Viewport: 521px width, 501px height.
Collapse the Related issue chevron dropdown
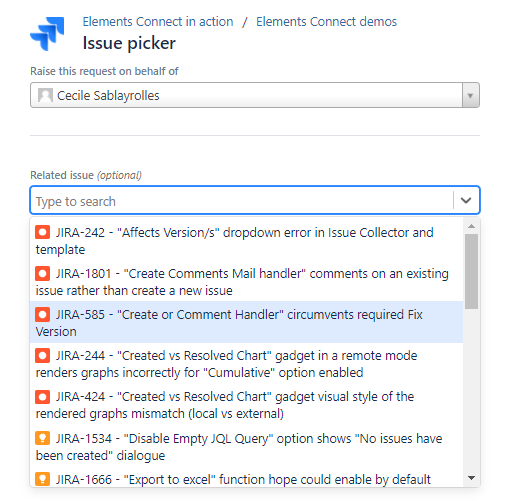tap(466, 200)
